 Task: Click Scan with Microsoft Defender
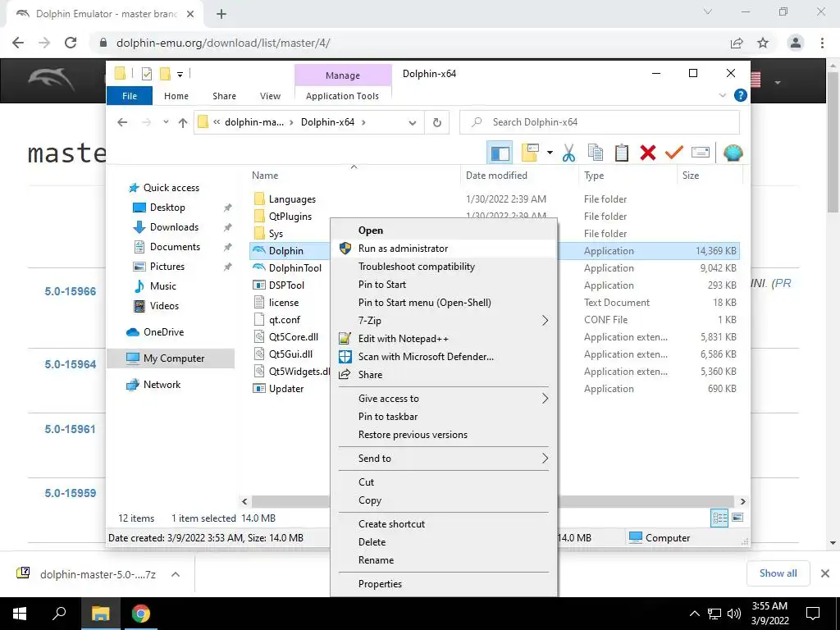coord(445,357)
